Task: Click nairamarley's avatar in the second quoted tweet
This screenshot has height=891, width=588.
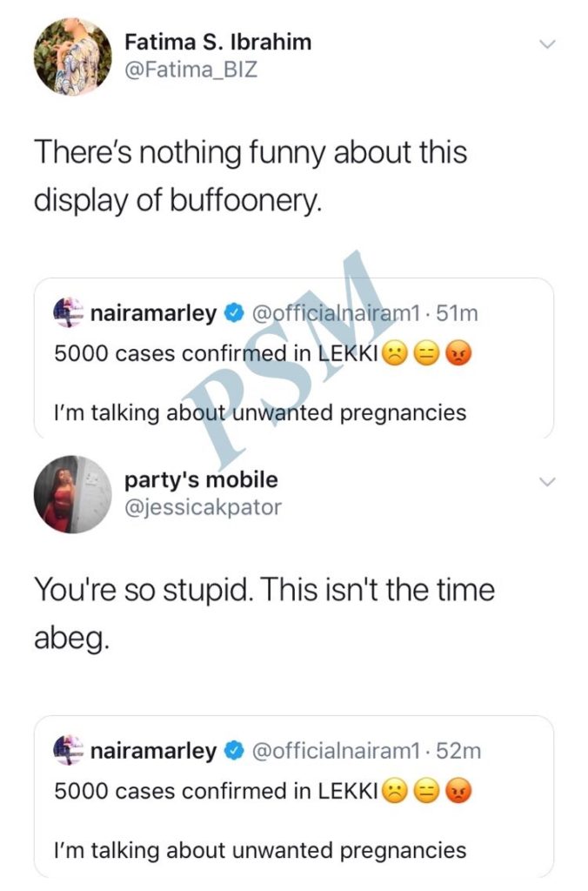Action: pyautogui.click(x=68, y=751)
